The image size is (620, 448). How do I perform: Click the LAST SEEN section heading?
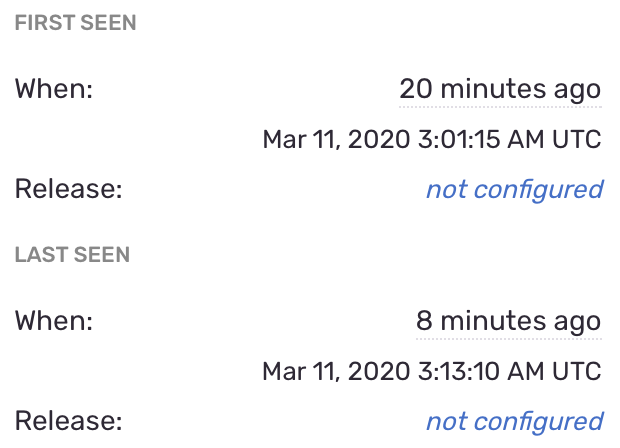72,255
